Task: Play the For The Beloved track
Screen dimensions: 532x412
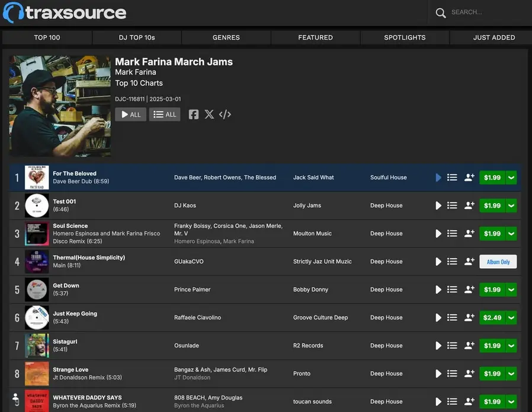Action: (438, 178)
